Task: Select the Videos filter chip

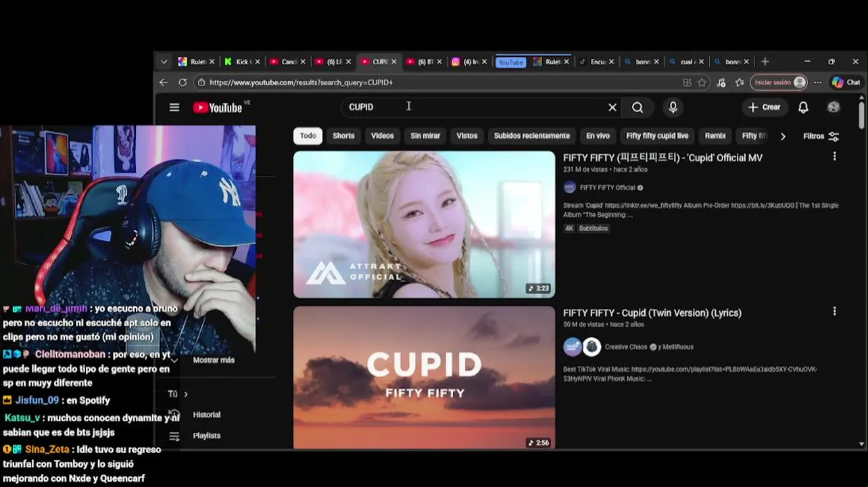Action: point(382,136)
